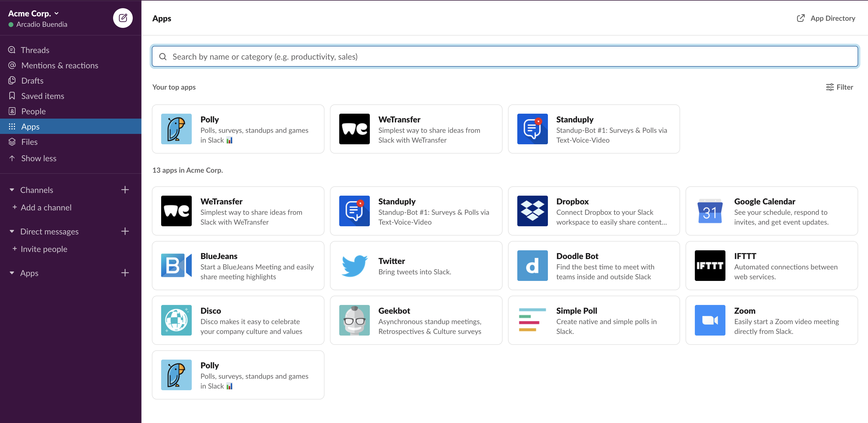Collapse the Apps section in sidebar
Screen dimensions: 868x423
pos(12,272)
